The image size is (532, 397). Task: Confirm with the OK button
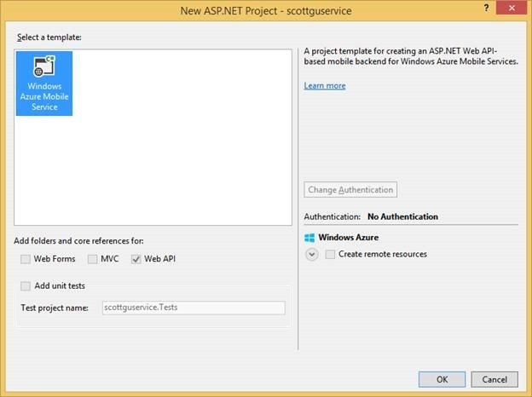(x=442, y=378)
